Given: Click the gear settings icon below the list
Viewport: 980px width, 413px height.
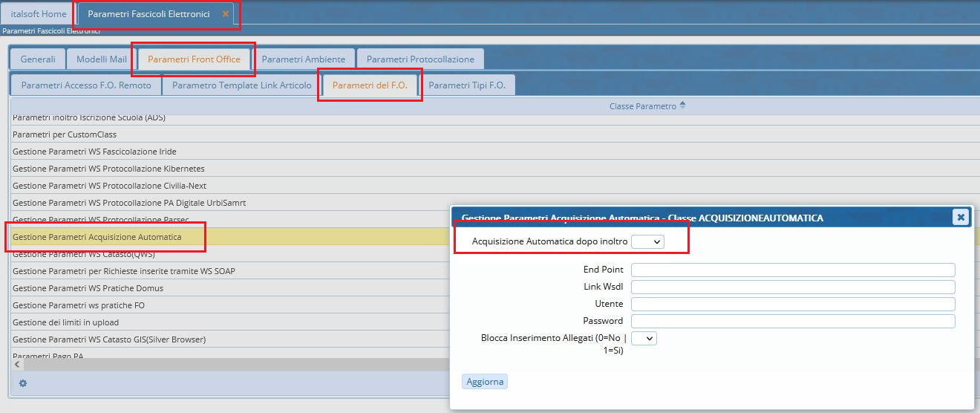Looking at the screenshot, I should pos(23,383).
